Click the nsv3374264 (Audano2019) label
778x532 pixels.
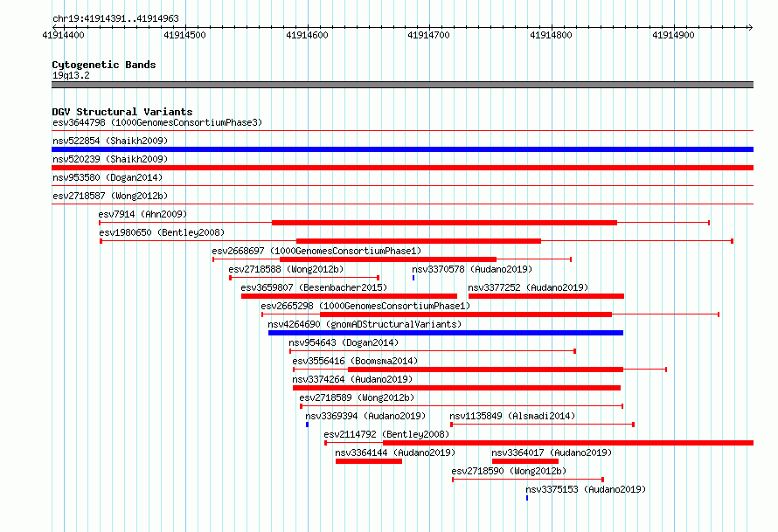352,379
